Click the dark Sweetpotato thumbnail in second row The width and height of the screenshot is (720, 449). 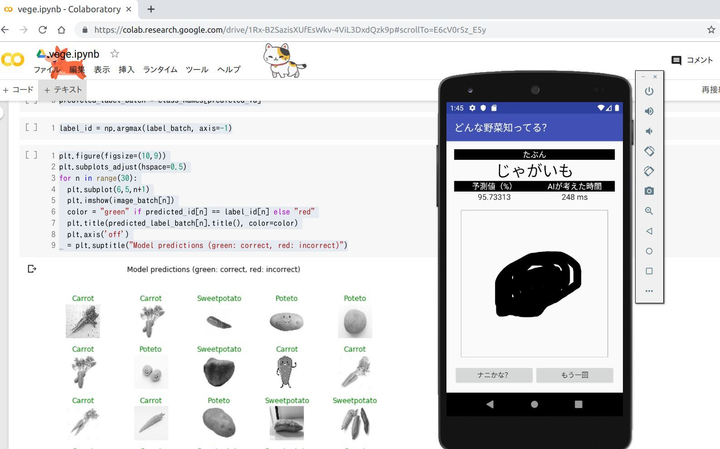pos(219,372)
